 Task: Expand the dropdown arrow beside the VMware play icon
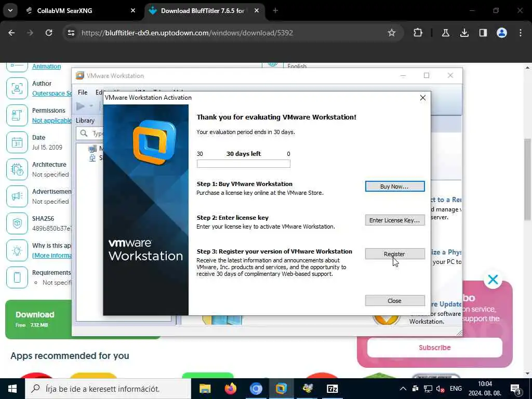tap(91, 106)
